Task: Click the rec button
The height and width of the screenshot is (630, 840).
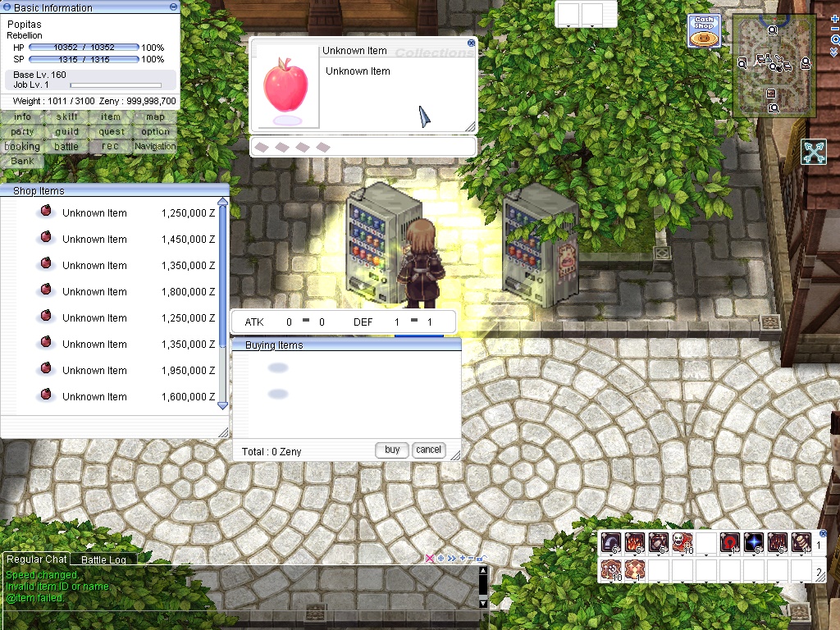Action: [111, 146]
